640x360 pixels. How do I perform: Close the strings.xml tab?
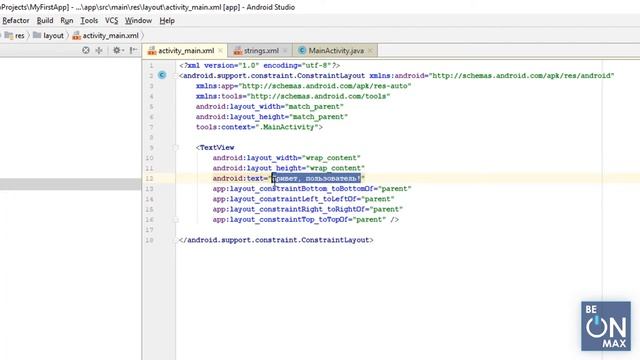(285, 51)
